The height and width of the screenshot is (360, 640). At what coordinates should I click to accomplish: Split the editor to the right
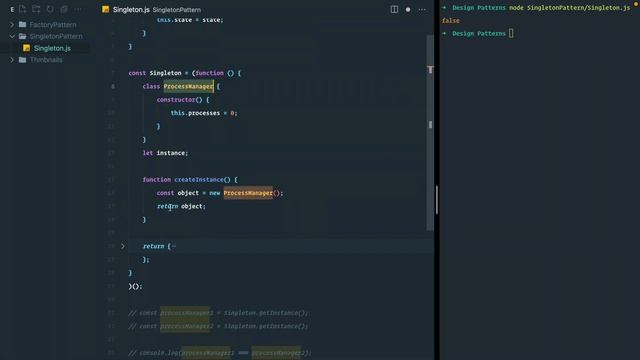point(394,9)
